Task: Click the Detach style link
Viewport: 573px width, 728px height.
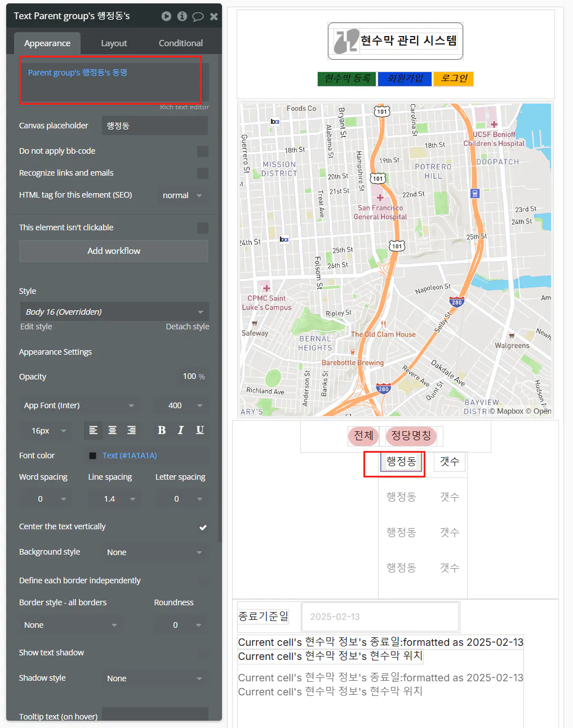Action: (187, 326)
